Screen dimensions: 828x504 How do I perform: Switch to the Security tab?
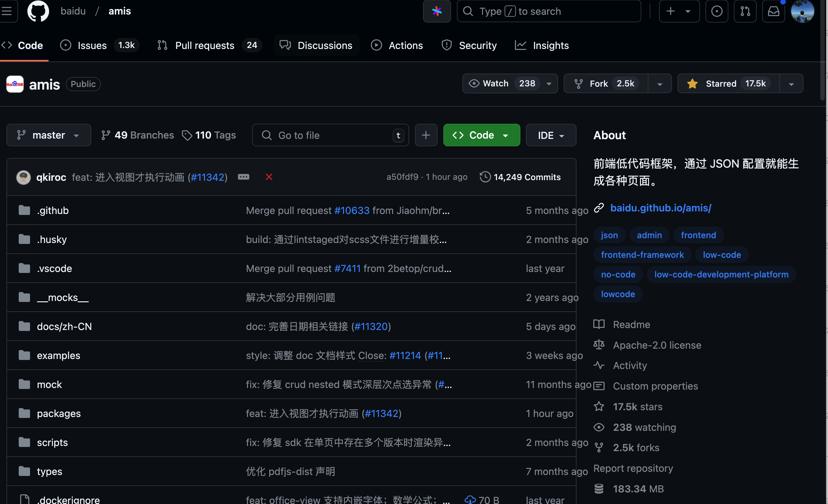pos(469,45)
